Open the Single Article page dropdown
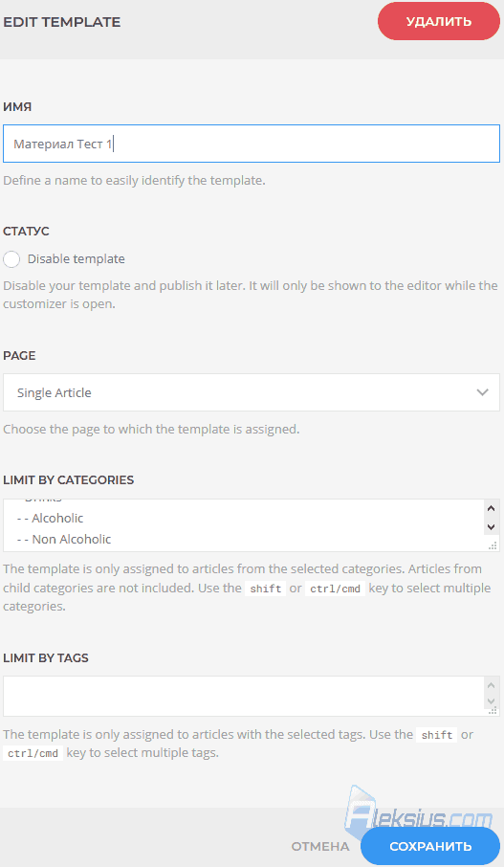The height and width of the screenshot is (867, 504). click(252, 392)
